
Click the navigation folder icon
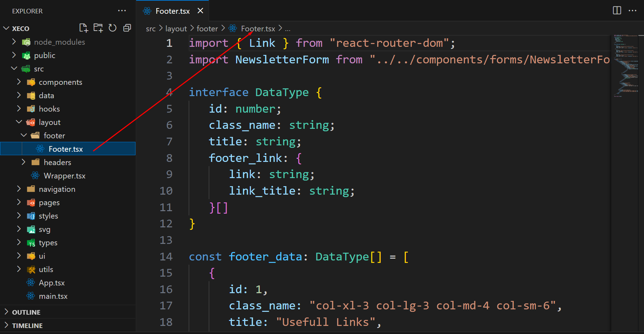point(31,189)
